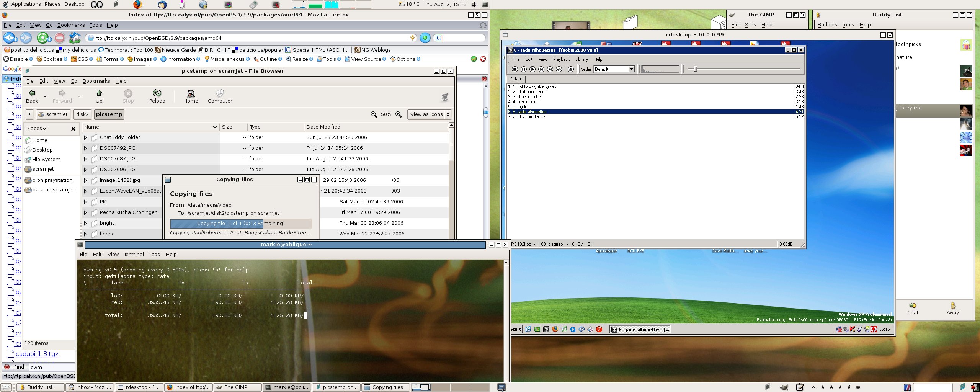Click Home in the File Browser toolbar
980x392 pixels.
pos(191,96)
